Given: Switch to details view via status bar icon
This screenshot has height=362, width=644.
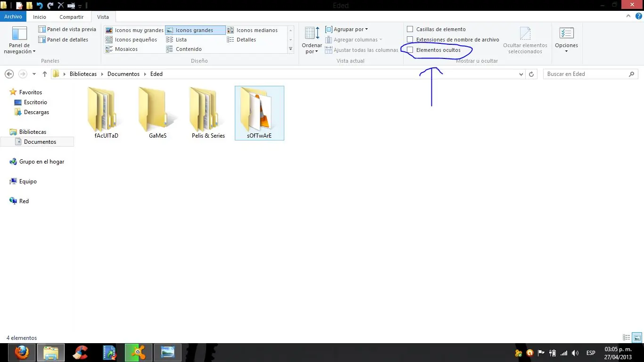Looking at the screenshot, I should click(x=627, y=337).
